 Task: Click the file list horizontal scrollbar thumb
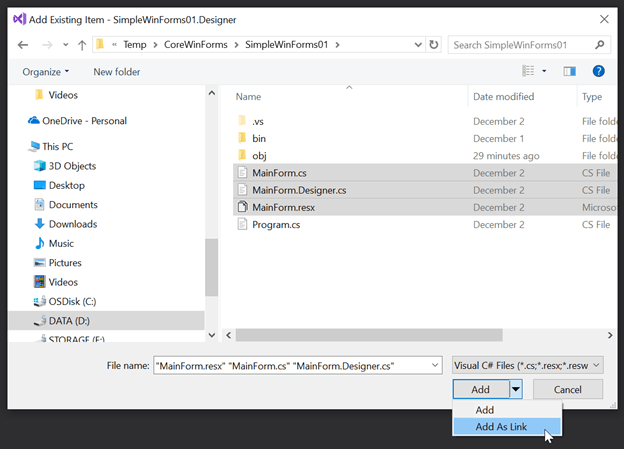point(369,335)
